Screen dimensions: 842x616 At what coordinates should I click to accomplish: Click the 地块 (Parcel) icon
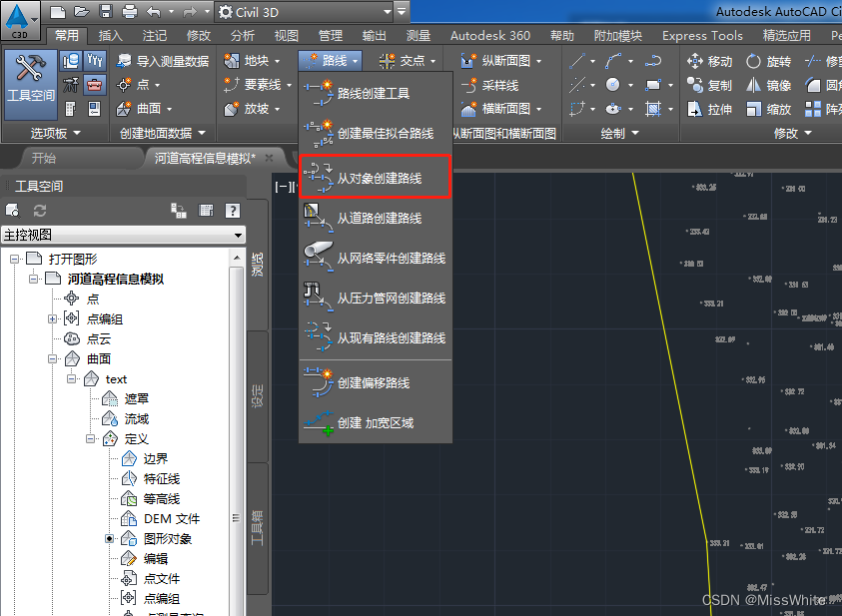(x=233, y=60)
